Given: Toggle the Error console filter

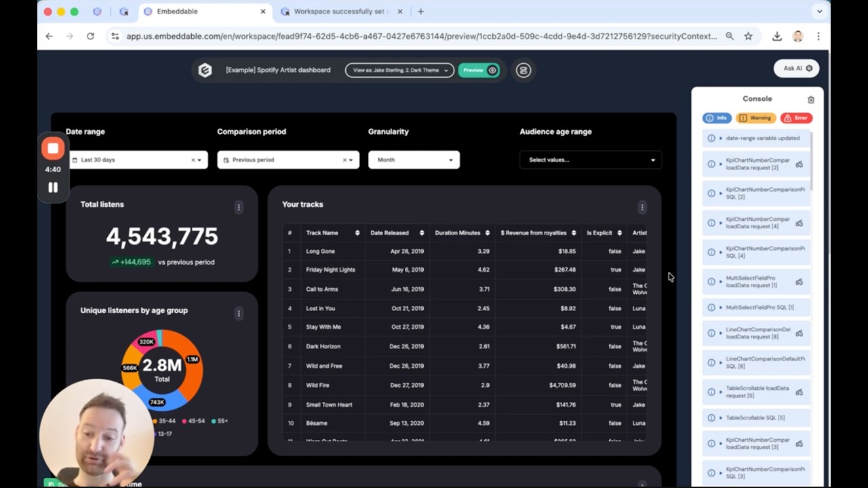Looking at the screenshot, I should (x=796, y=118).
